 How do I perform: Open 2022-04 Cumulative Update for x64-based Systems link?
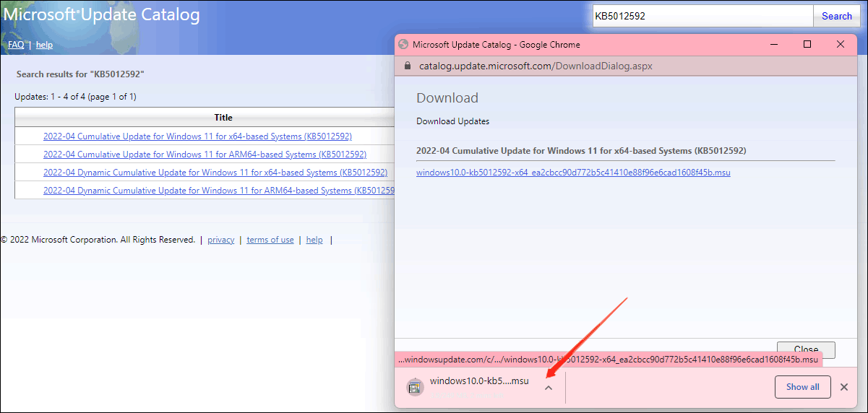pyautogui.click(x=197, y=136)
